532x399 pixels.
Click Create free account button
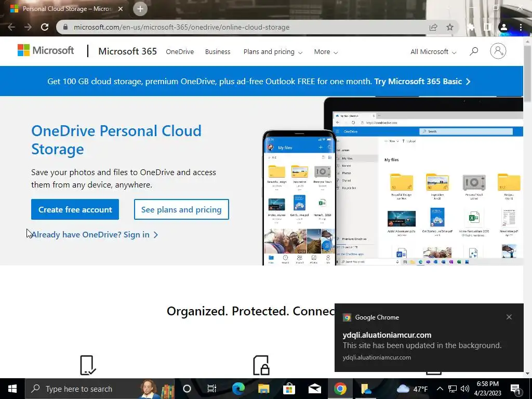tap(75, 209)
